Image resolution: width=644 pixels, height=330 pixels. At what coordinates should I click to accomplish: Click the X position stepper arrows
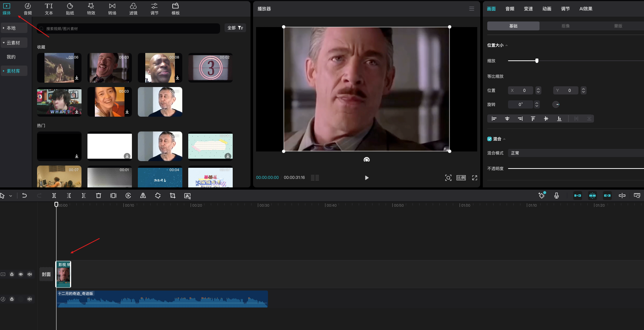(x=538, y=90)
